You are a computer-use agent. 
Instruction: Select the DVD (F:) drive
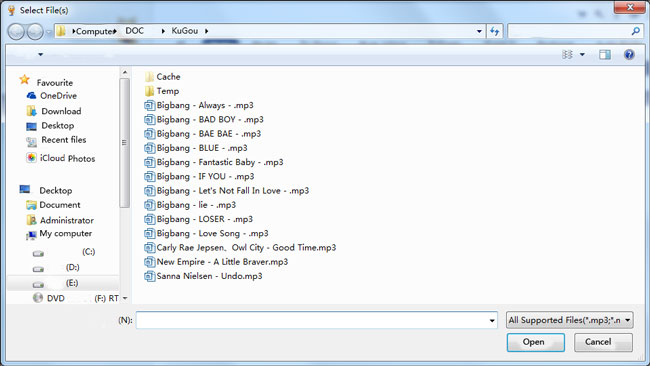click(76, 298)
